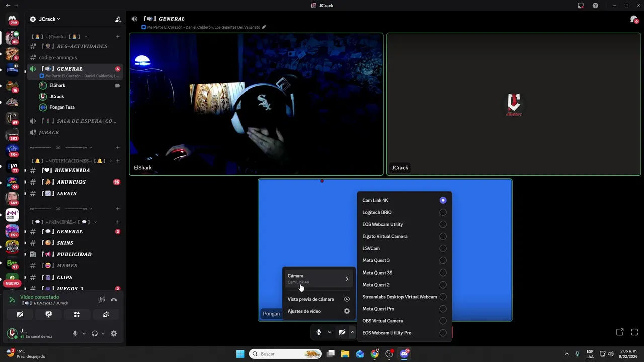Pop out the call window
Screen dimensions: 644x362
[x=620, y=332]
